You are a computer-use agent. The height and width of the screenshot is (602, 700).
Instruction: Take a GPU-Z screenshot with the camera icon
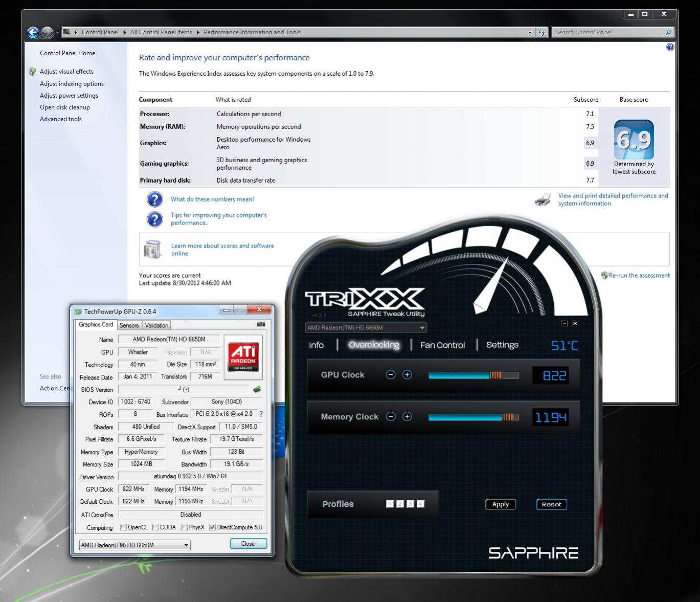click(261, 324)
